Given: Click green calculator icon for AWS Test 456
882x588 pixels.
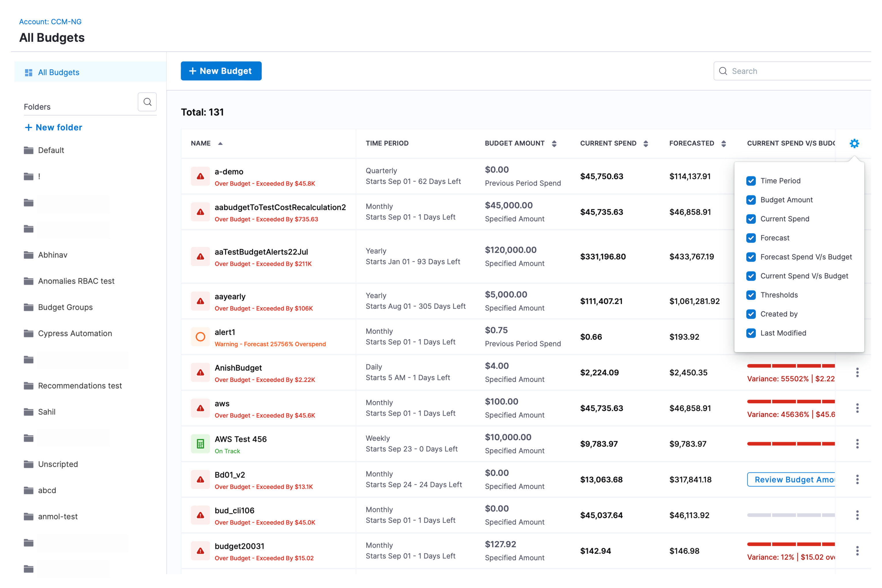Looking at the screenshot, I should click(x=201, y=444).
